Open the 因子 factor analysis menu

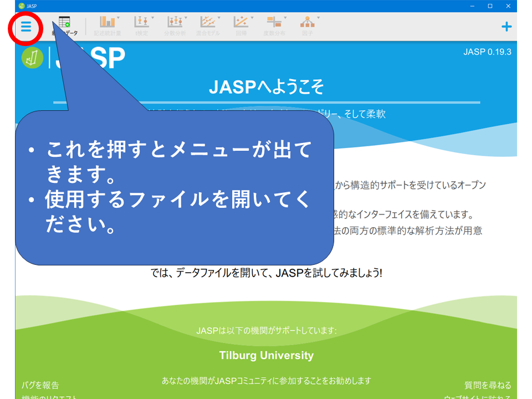click(x=308, y=26)
